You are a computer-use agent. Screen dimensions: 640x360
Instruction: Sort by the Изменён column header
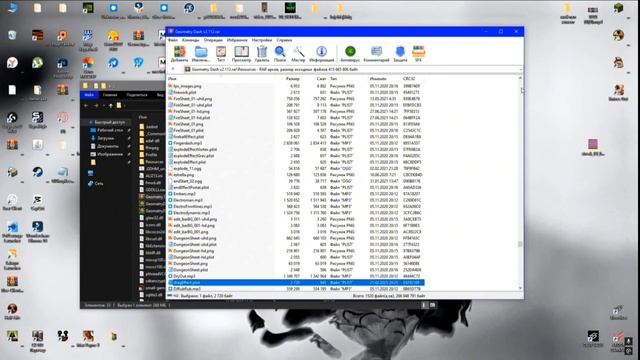pyautogui.click(x=378, y=79)
